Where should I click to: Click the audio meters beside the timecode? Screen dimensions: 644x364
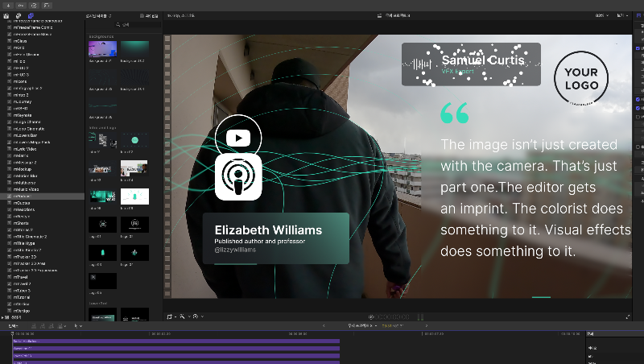tap(420, 316)
